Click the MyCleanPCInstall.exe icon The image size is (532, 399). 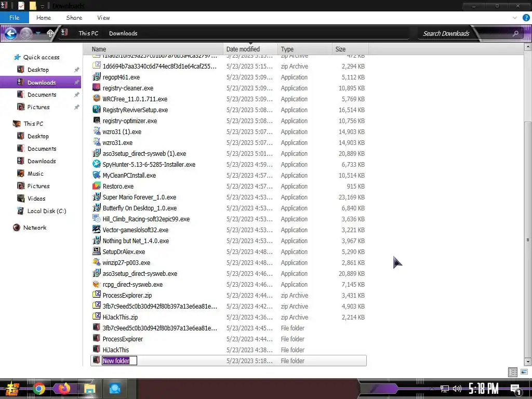[x=97, y=175]
